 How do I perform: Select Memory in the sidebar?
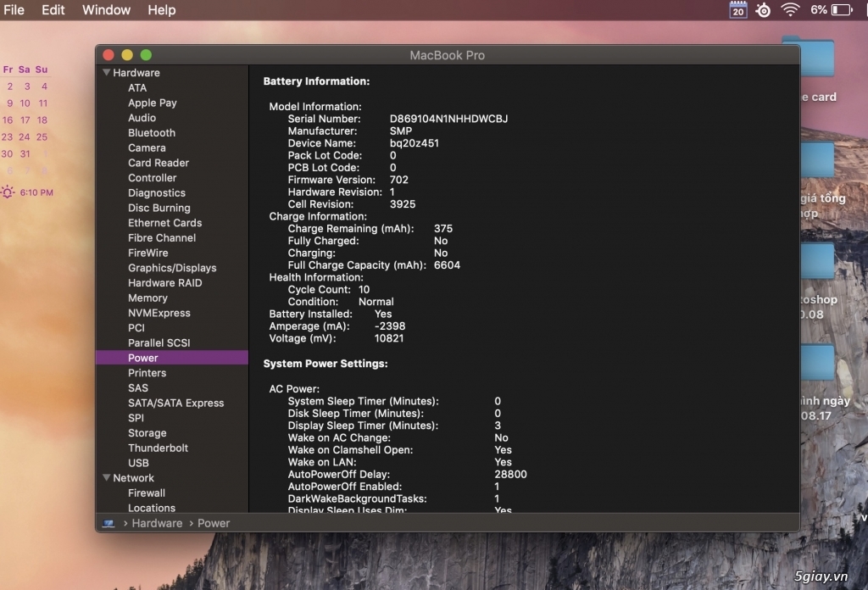(x=147, y=298)
